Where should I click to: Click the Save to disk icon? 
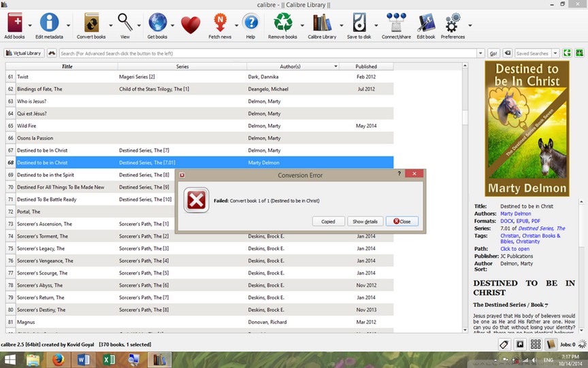pos(359,23)
